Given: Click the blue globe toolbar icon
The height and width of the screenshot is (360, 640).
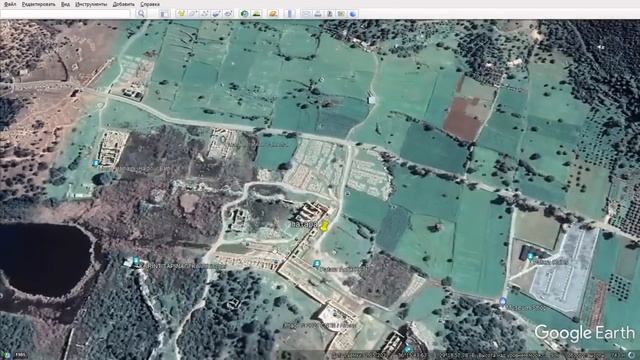Looking at the screenshot, I should point(353,14).
